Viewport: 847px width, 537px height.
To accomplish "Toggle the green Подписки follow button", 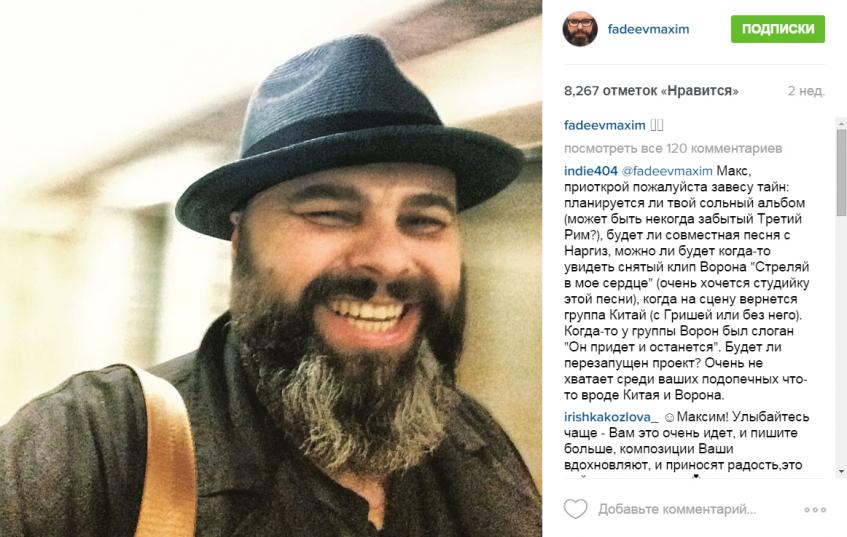I will [777, 29].
